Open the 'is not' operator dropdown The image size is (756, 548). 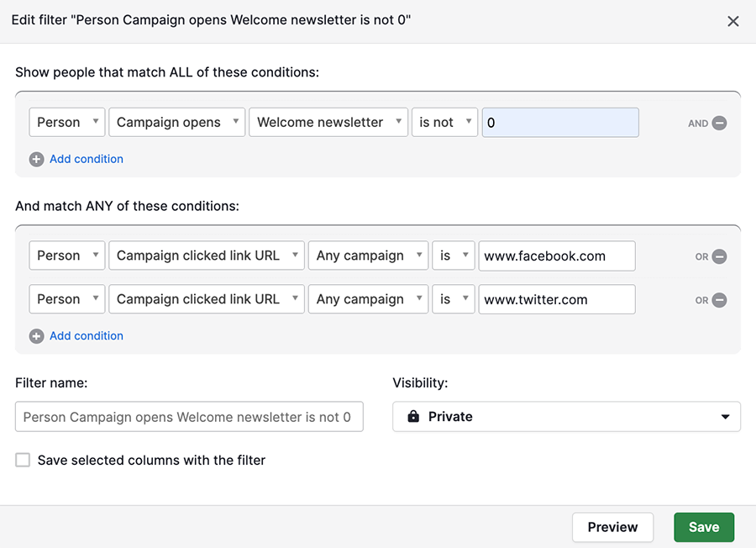tap(444, 123)
